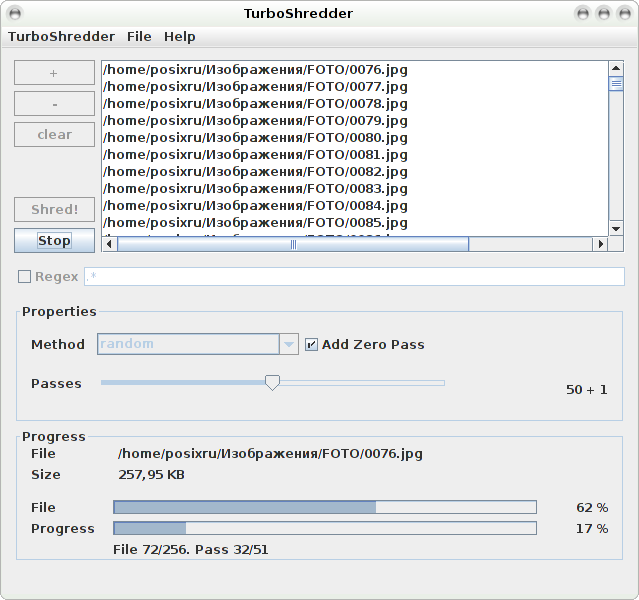Click the Passes slider handle

[272, 383]
